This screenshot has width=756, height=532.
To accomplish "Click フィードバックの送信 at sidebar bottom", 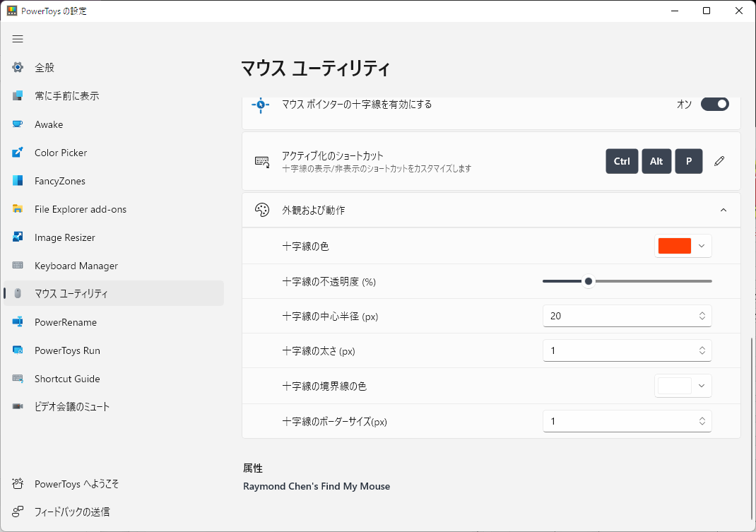I will click(x=72, y=512).
